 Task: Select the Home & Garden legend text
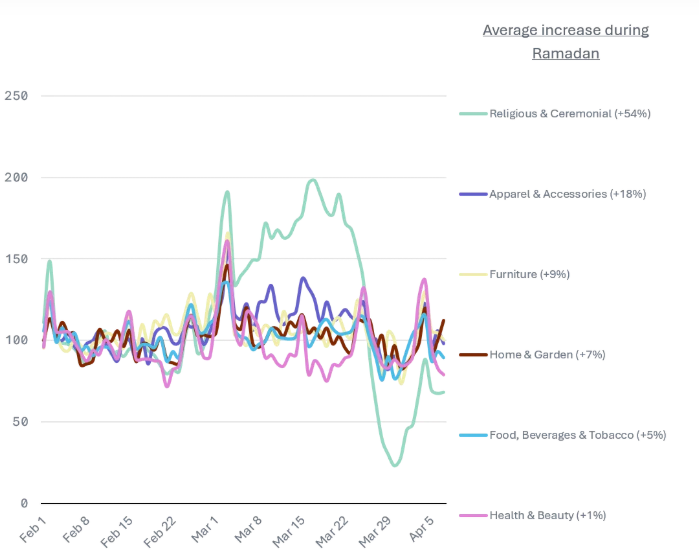click(x=548, y=354)
